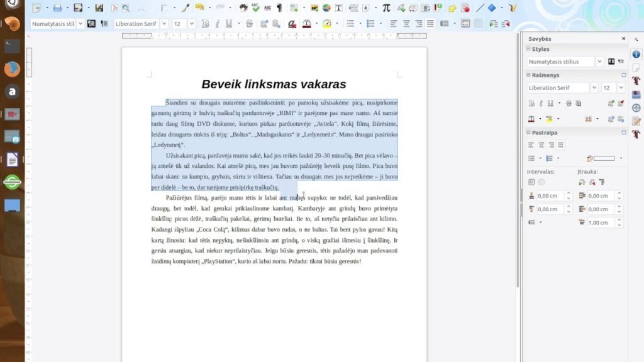Click the Clone Formatting paintbrush icon

(186, 8)
